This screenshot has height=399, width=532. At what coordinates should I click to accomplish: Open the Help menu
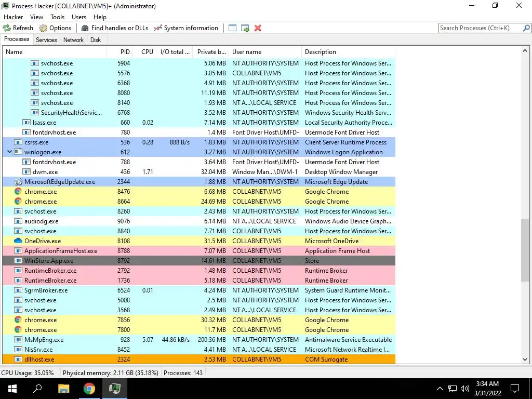coord(100,17)
